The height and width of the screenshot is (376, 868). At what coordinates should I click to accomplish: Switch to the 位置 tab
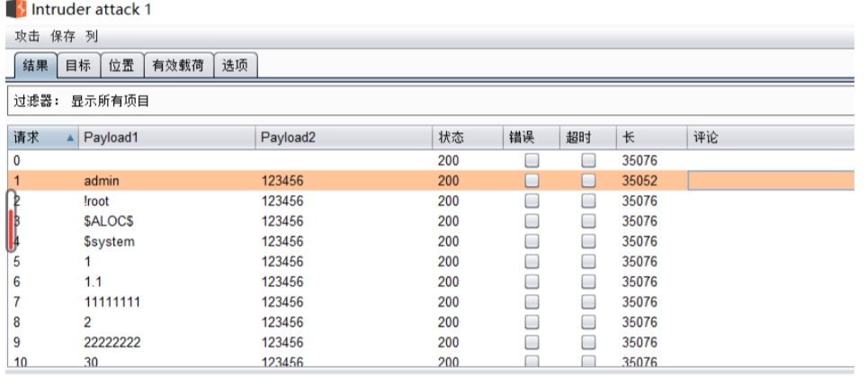coord(121,66)
